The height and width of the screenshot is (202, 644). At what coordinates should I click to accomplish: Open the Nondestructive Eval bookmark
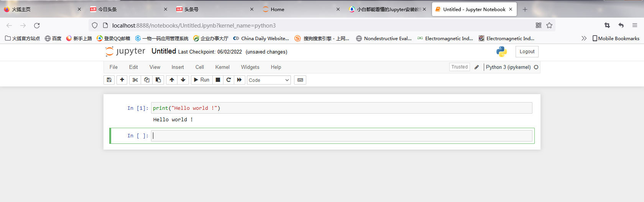click(x=384, y=38)
